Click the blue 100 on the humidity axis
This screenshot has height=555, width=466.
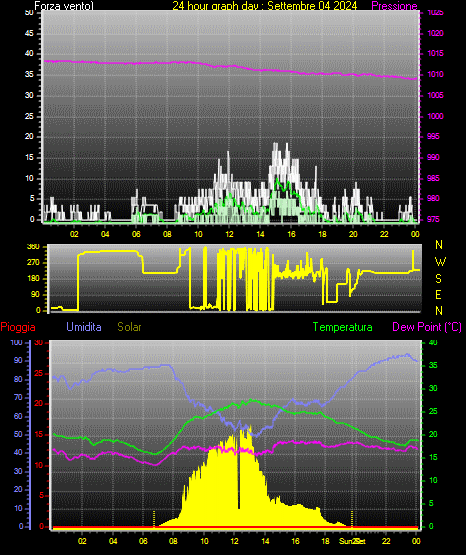(x=16, y=342)
